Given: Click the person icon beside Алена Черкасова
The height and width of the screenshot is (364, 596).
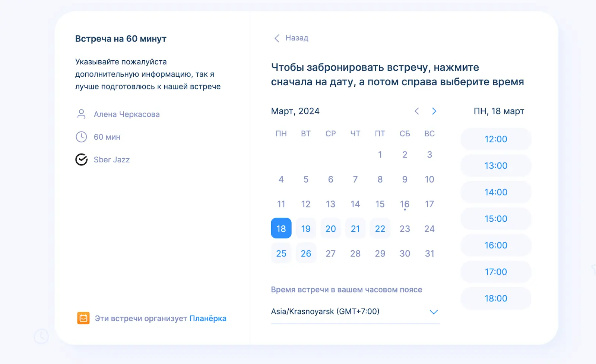Looking at the screenshot, I should [81, 114].
